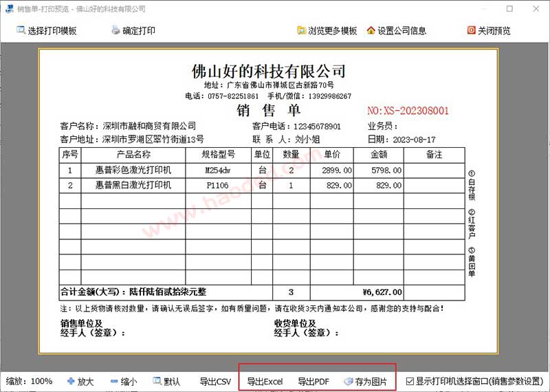Screen dimensions: 550x392
Task: Click the 存为图片 save image icon
Action: (x=349, y=382)
